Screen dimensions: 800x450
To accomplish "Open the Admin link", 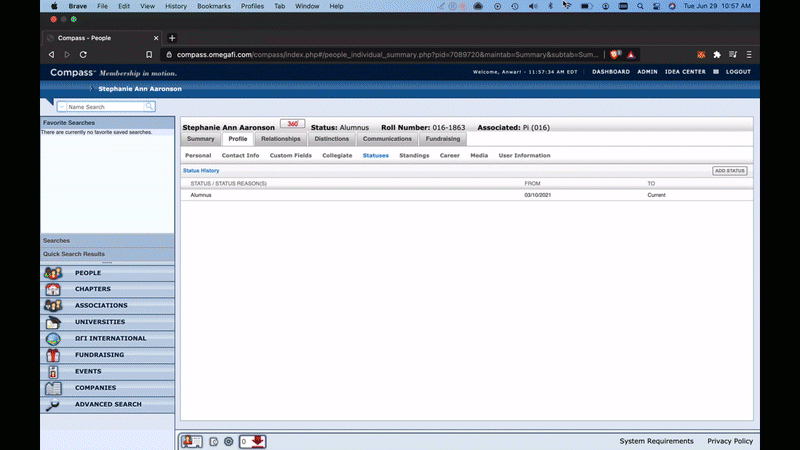I will (x=647, y=72).
